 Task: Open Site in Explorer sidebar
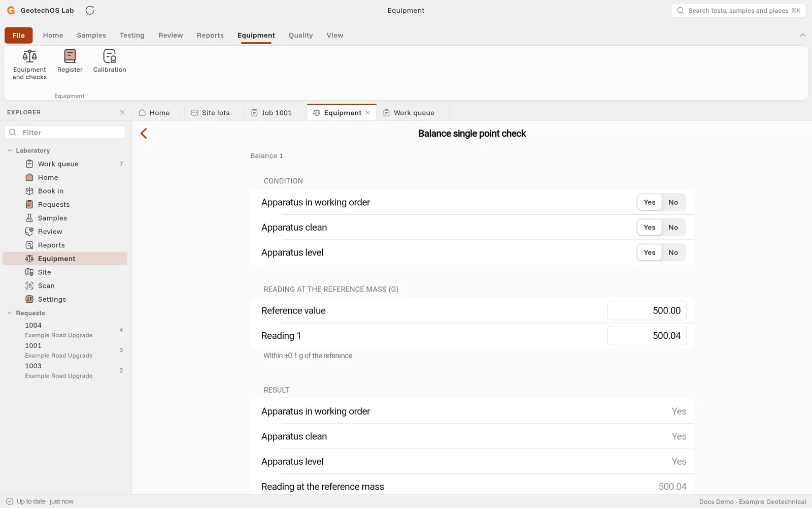click(x=65, y=272)
